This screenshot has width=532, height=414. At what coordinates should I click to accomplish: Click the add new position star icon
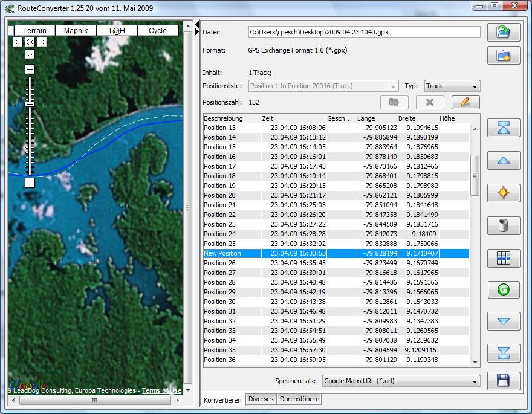coord(504,193)
